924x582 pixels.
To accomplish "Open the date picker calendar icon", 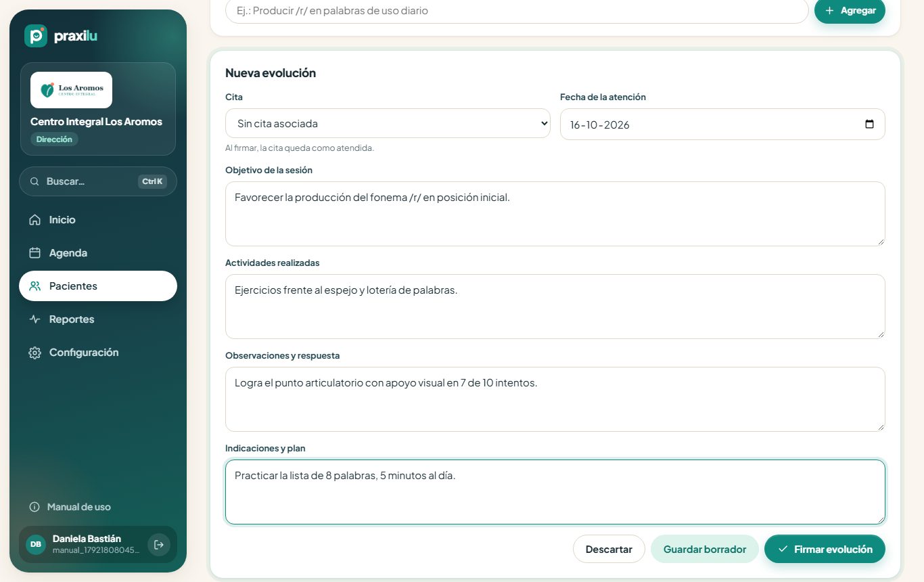I will tap(869, 124).
